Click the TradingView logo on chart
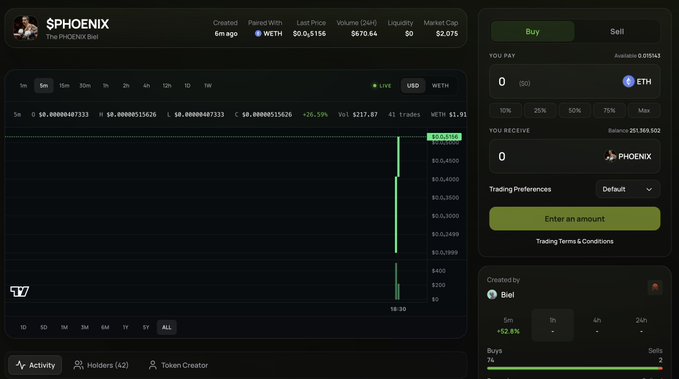This screenshot has width=679, height=379. [x=19, y=291]
